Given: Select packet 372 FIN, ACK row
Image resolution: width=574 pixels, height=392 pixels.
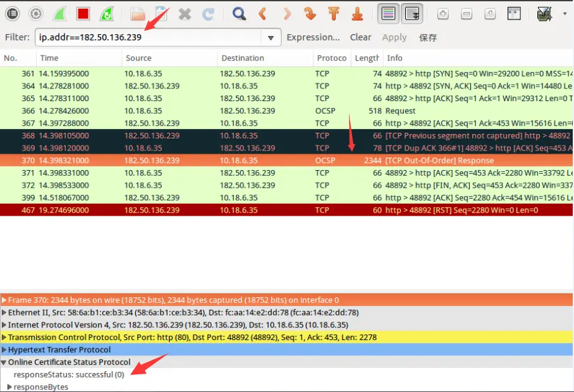Looking at the screenshot, I should (x=286, y=185).
